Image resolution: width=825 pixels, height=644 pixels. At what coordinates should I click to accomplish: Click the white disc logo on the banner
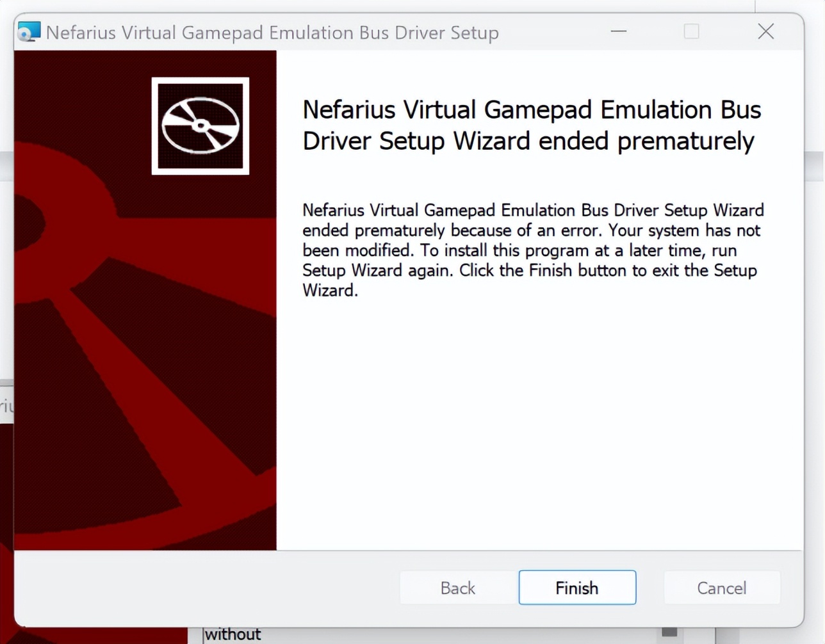click(x=200, y=126)
